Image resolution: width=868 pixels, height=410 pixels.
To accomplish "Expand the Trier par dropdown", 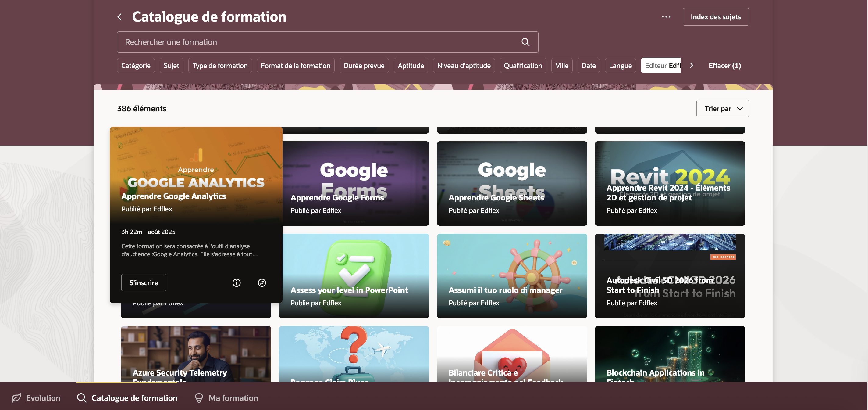I will point(722,109).
